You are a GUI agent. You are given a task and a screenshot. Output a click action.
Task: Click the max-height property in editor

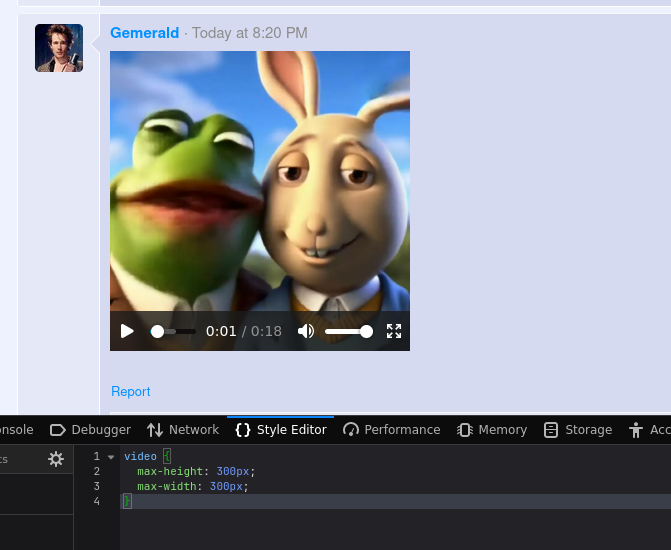(x=170, y=471)
